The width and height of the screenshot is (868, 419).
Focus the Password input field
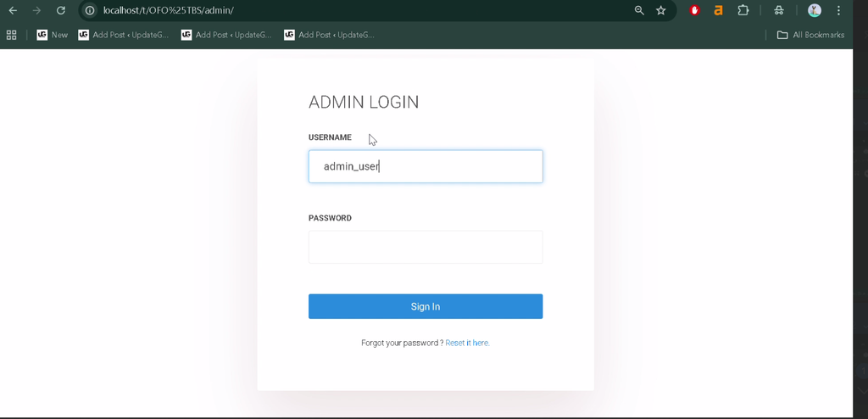(426, 247)
